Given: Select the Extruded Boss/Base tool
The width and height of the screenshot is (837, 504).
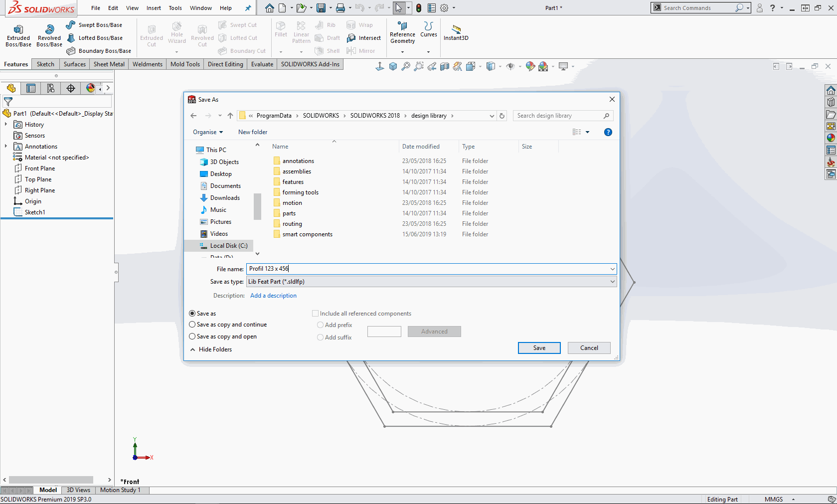Looking at the screenshot, I should click(18, 34).
